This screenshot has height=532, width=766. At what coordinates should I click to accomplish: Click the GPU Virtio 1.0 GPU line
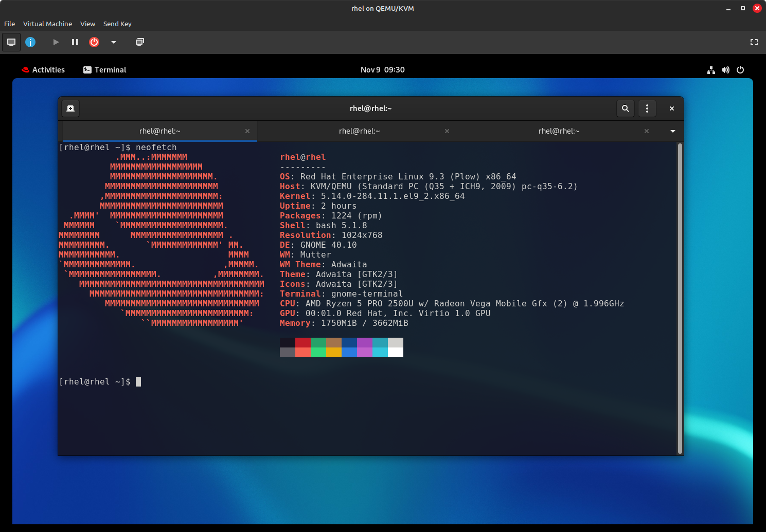pyautogui.click(x=385, y=314)
